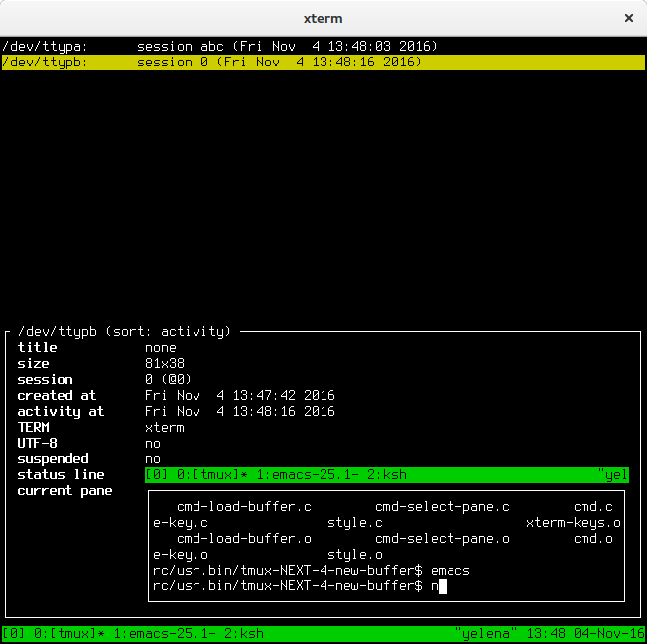Click hostname "yelena" in bottom status bar

point(485,633)
